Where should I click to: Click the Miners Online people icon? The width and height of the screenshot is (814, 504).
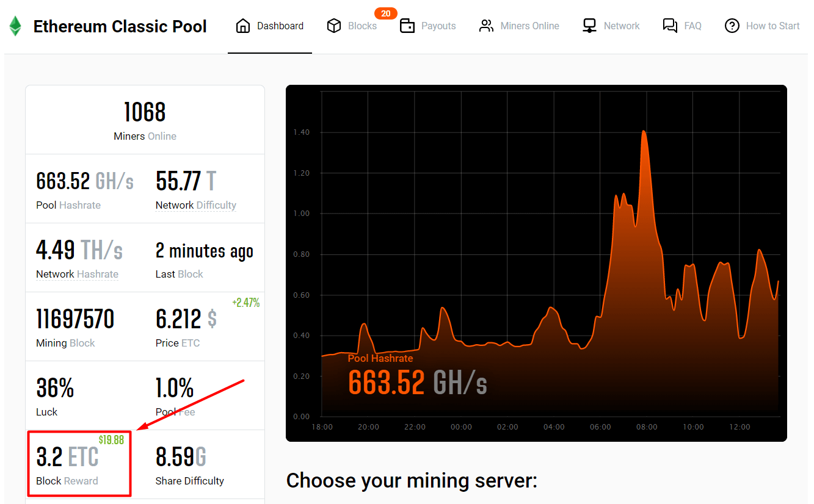[486, 26]
